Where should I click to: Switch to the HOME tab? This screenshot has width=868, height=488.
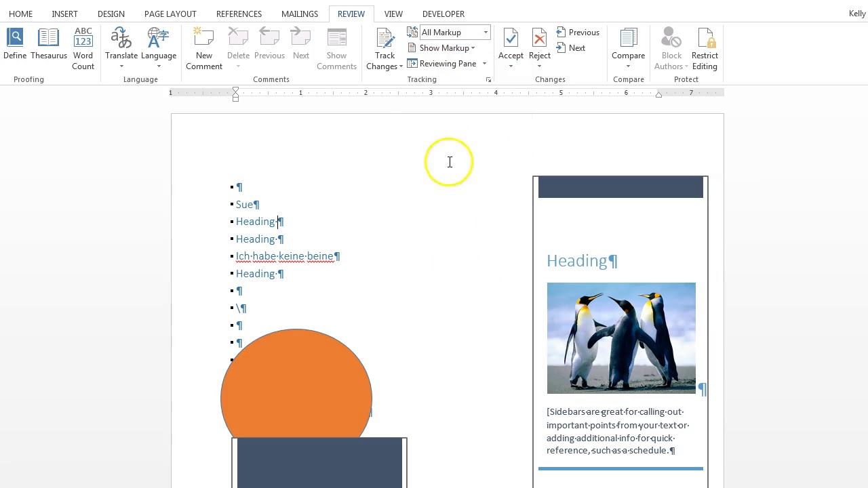pos(20,14)
